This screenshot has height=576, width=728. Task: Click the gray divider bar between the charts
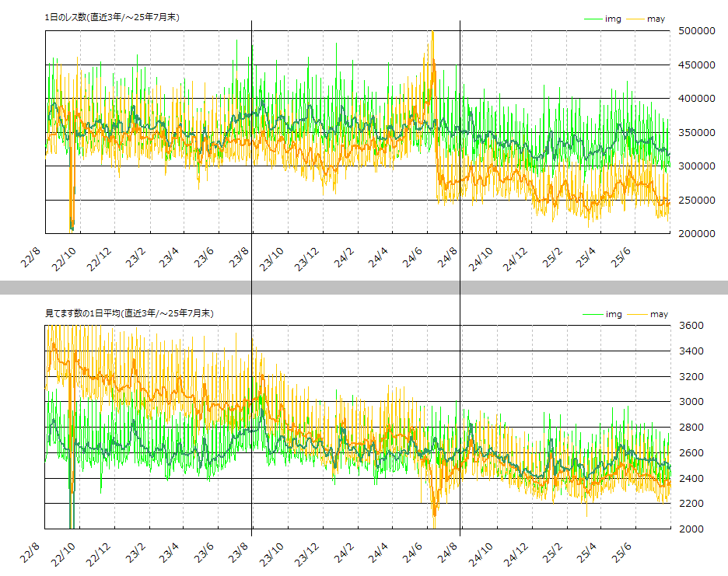click(364, 288)
